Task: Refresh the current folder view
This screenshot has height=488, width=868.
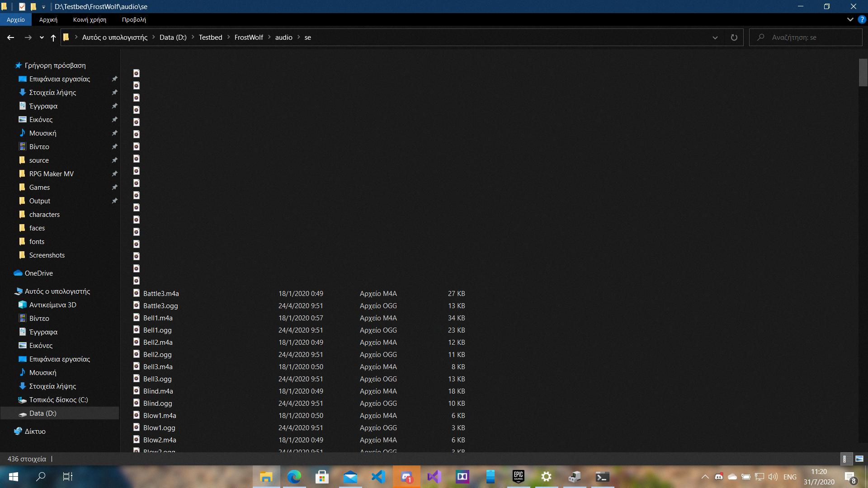Action: point(734,38)
